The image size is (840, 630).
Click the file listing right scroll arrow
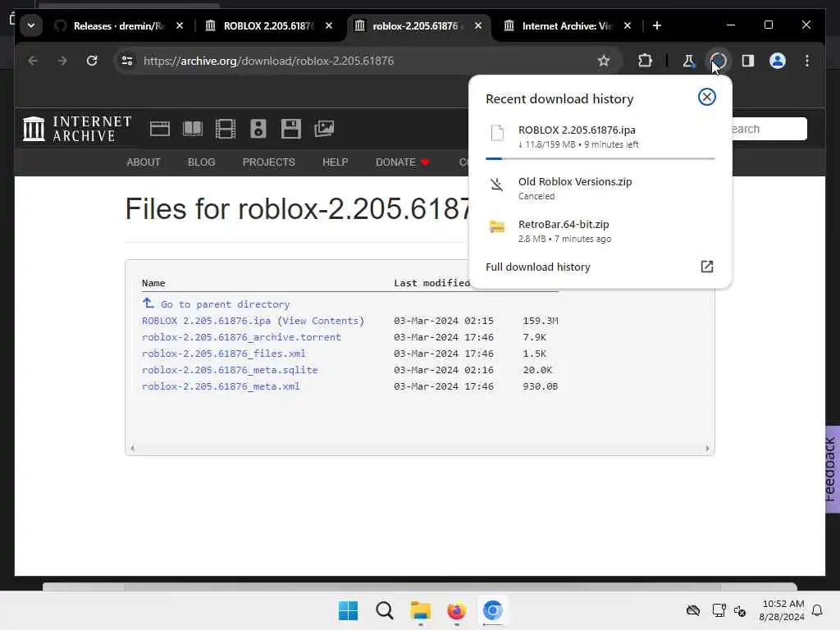pos(707,448)
